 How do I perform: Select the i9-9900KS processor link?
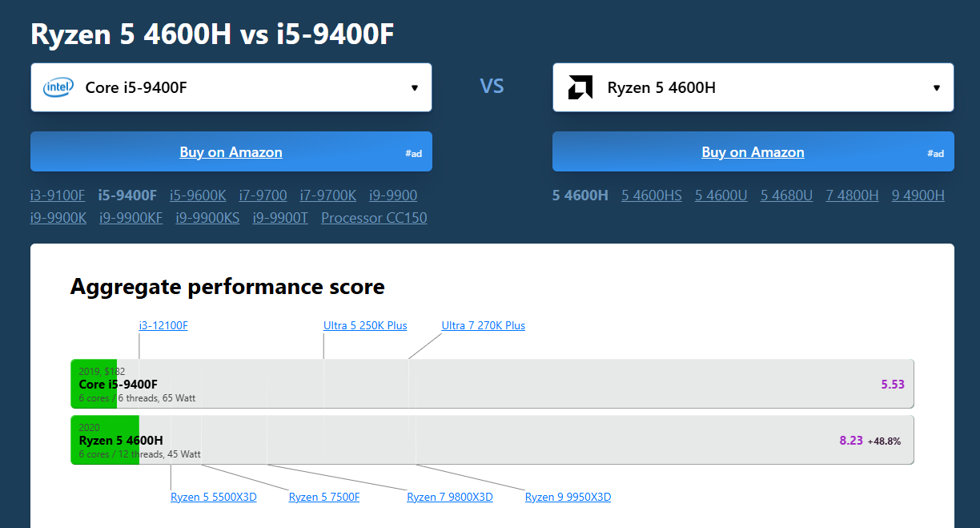click(208, 217)
